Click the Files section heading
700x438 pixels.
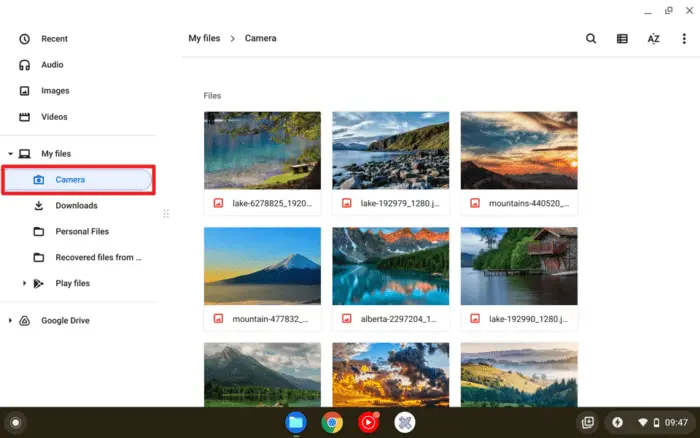212,96
